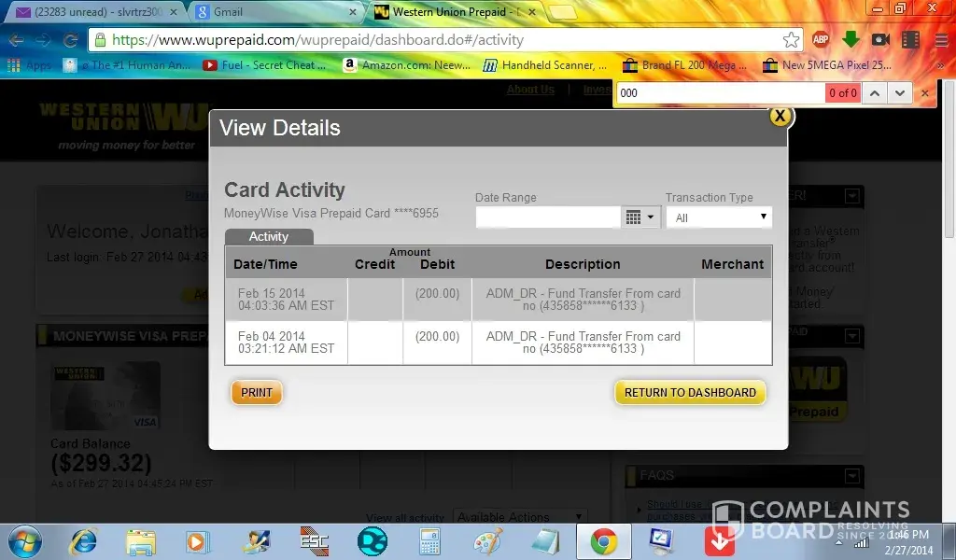Click the About Us link
Screen dimensions: 956x560
point(530,90)
